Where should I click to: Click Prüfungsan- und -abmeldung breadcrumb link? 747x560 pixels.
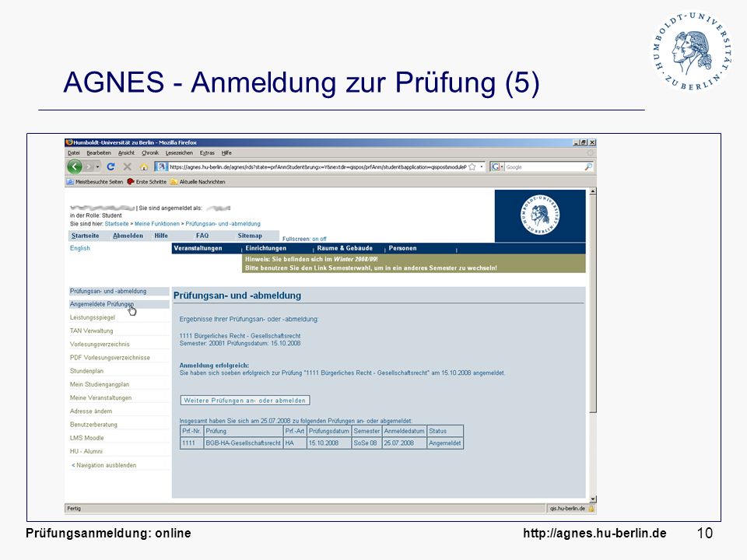point(223,224)
